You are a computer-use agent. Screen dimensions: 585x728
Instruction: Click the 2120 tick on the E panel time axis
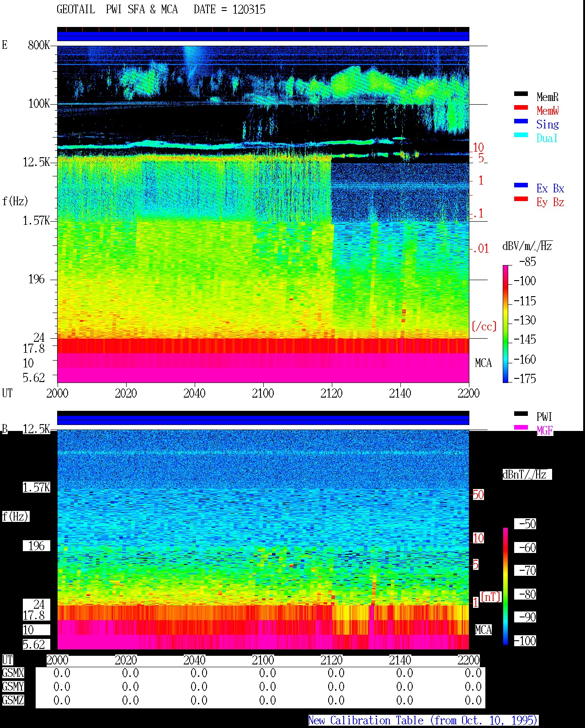(x=331, y=393)
